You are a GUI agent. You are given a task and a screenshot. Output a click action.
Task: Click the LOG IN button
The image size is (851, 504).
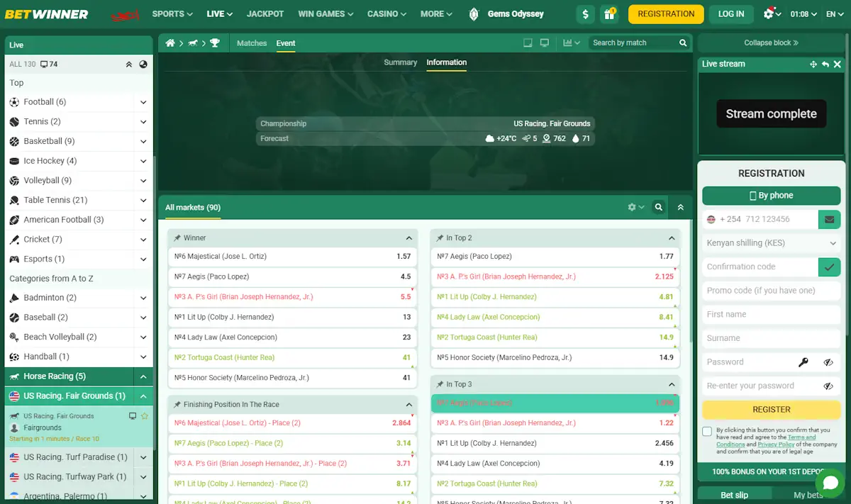pos(731,13)
